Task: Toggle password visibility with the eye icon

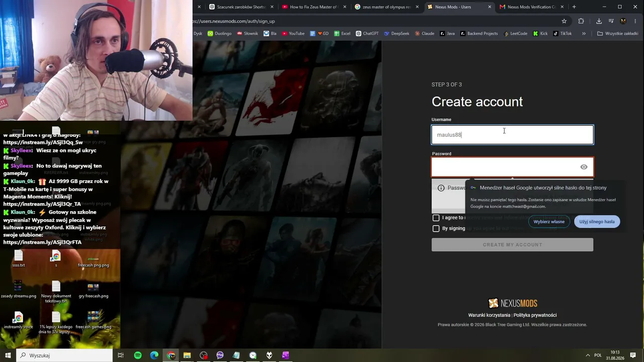Action: click(584, 167)
